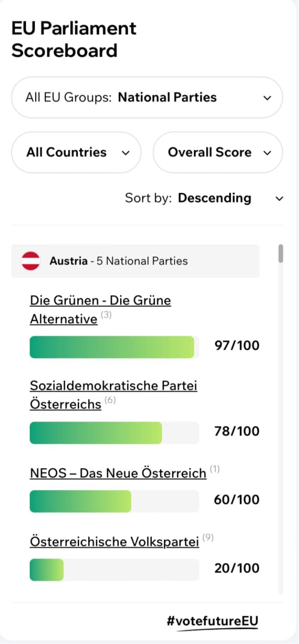Open the Overall Score dropdown
The image size is (299, 644).
click(x=218, y=153)
